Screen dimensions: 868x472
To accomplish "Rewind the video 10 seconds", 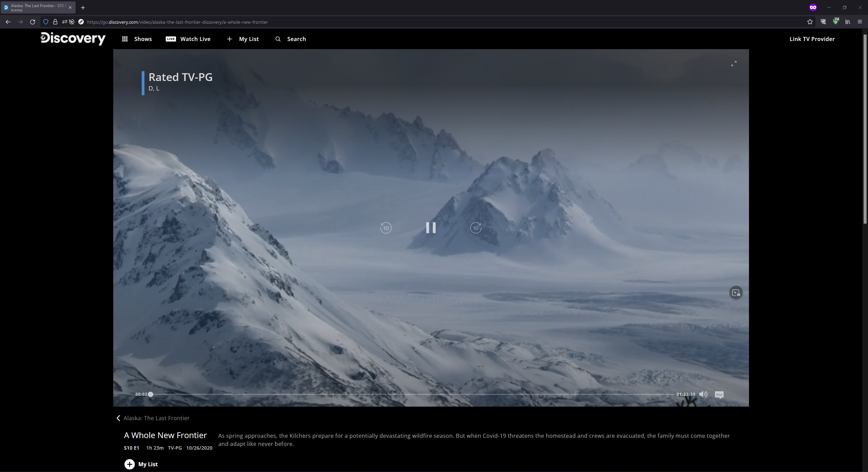I will pos(386,228).
